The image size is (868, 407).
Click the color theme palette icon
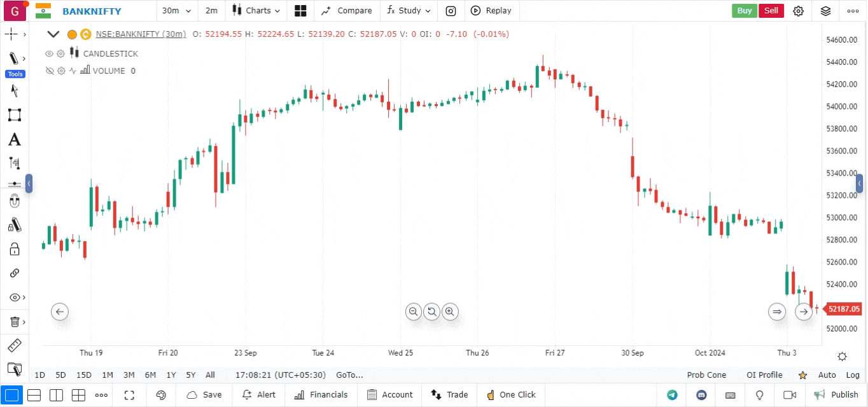[x=161, y=395]
